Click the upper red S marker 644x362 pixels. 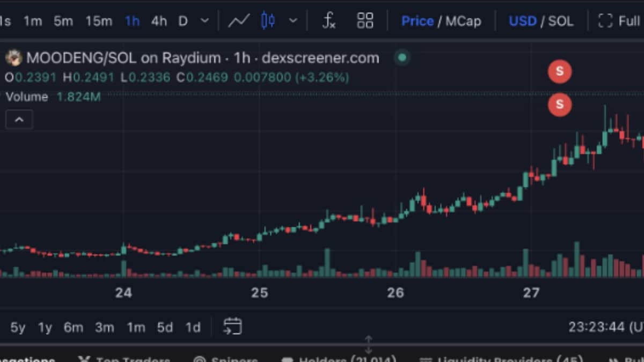tap(560, 71)
